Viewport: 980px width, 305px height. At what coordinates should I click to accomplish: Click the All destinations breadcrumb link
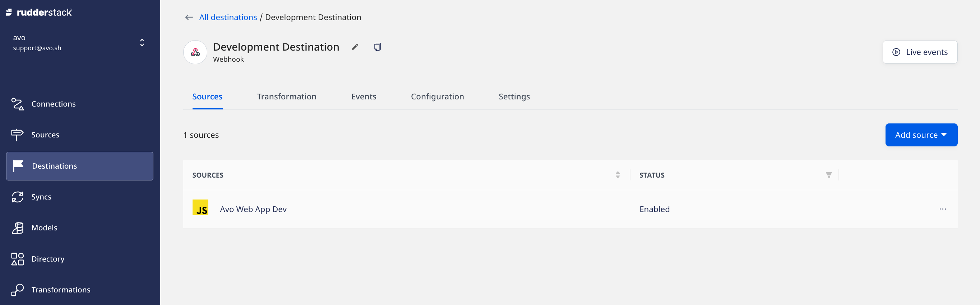[228, 18]
